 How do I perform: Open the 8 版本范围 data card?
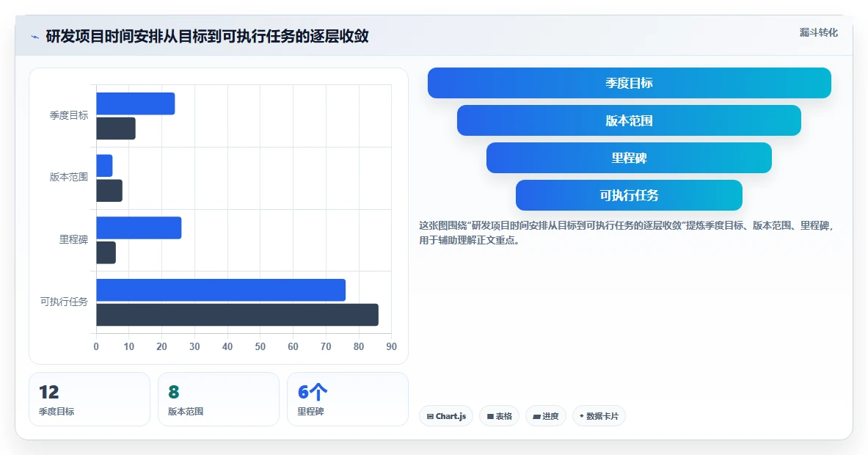(219, 399)
